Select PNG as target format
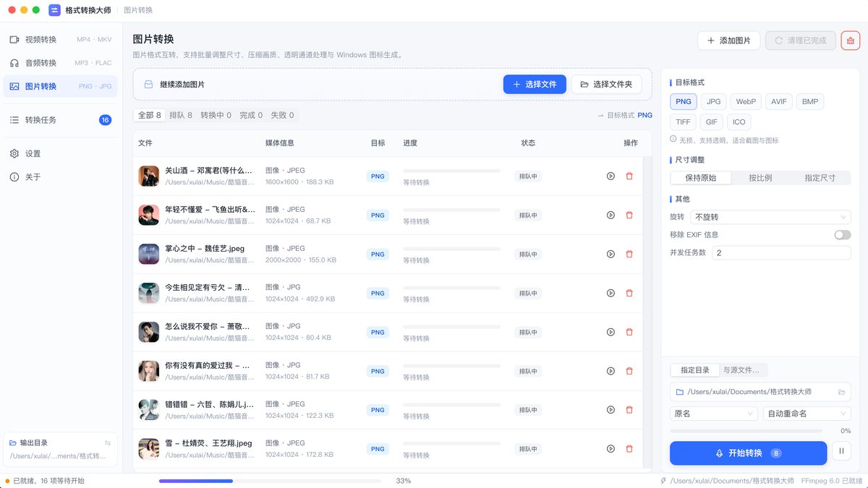 684,102
